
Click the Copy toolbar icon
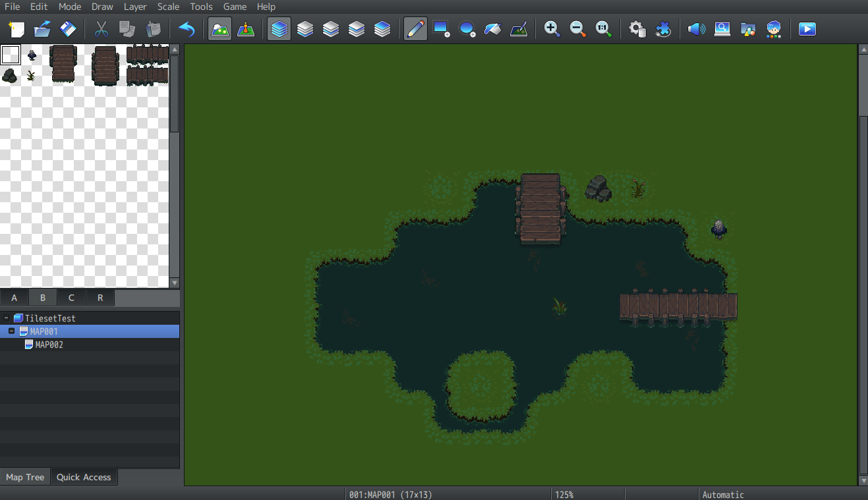pos(127,29)
